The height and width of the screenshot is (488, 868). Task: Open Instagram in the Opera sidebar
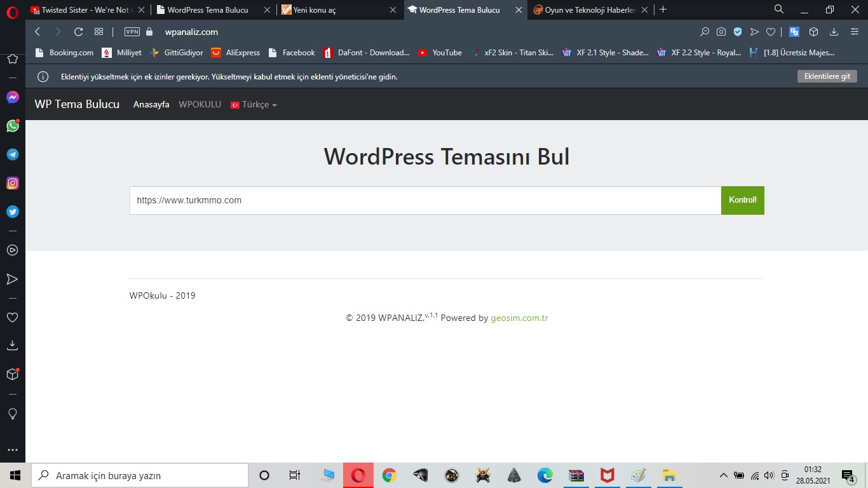(x=12, y=183)
